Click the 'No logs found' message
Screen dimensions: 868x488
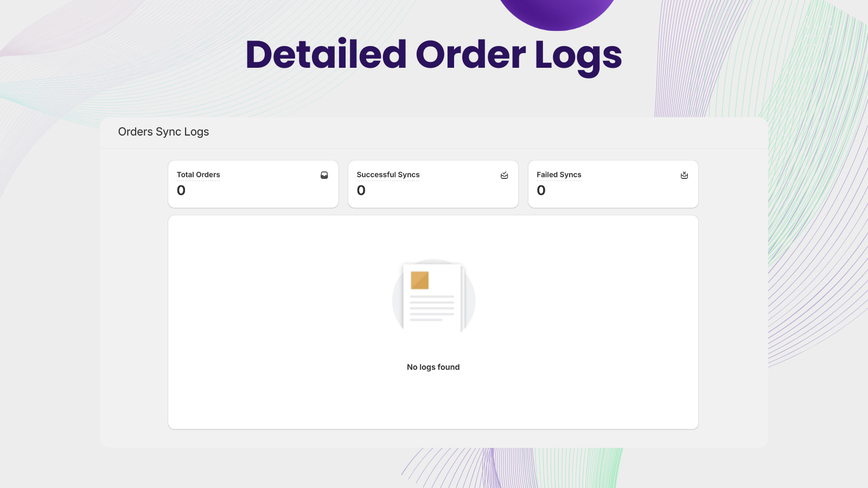433,367
